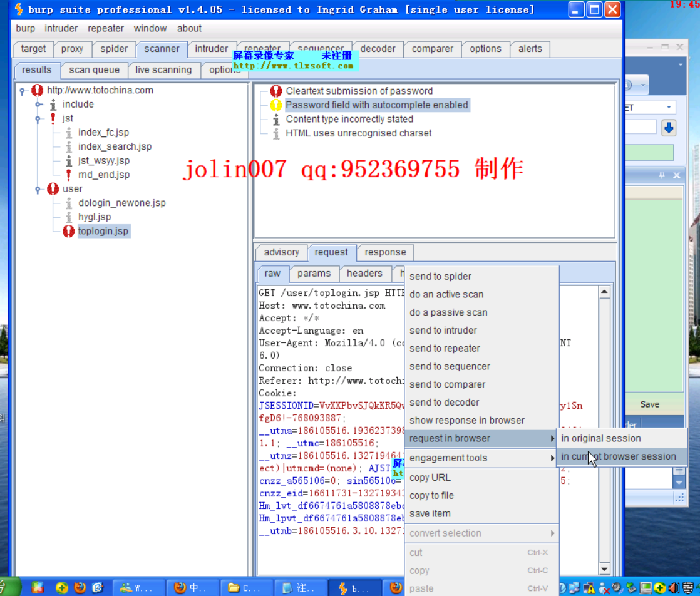Click the red exclamation icon beside jst

53,118
